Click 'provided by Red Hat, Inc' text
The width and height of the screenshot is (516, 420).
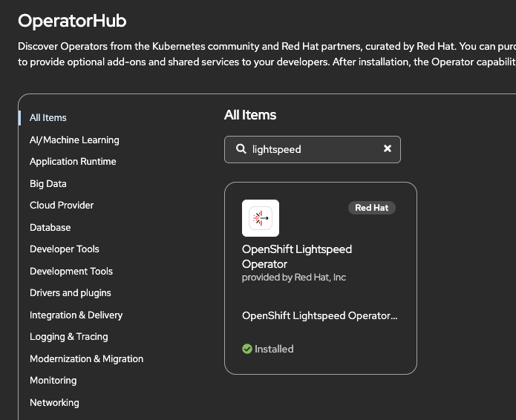pos(293,278)
